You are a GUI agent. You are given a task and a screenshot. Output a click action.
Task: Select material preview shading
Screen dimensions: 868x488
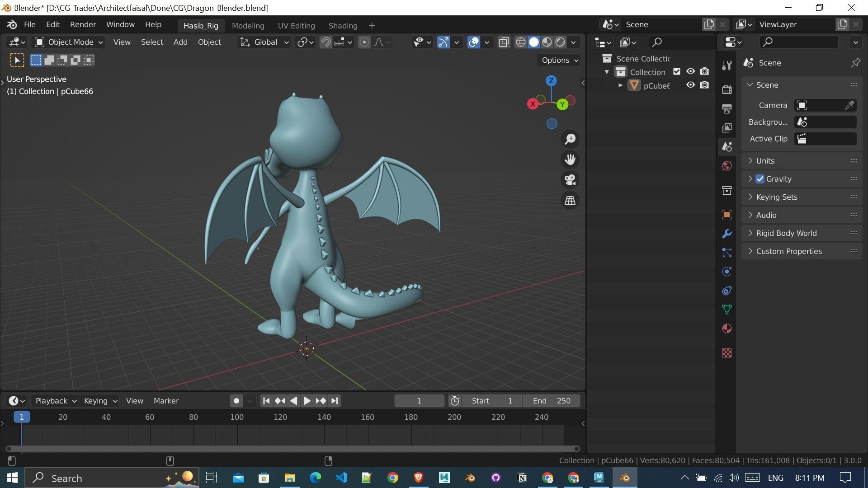[x=547, y=42]
